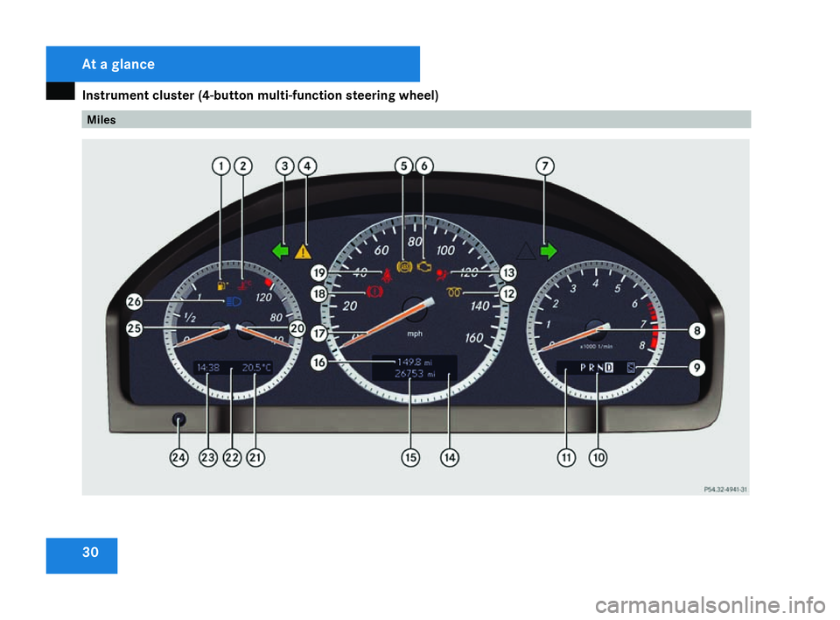Click the main odometer 26753 mi

coord(415,374)
